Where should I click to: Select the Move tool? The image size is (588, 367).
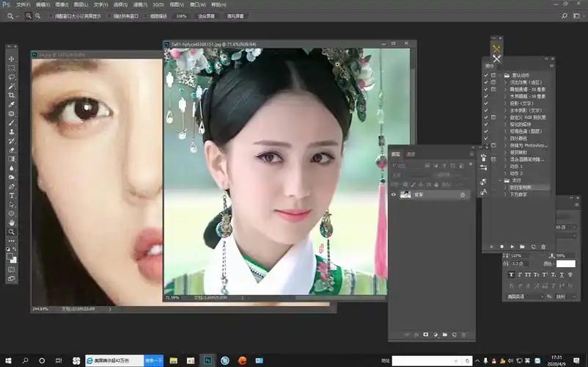click(12, 59)
